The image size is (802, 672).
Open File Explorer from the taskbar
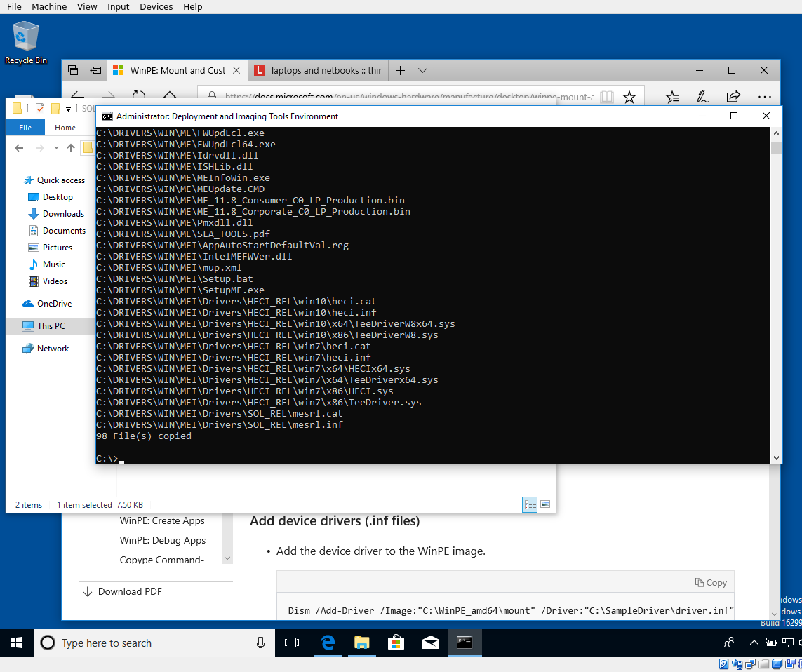pos(362,643)
